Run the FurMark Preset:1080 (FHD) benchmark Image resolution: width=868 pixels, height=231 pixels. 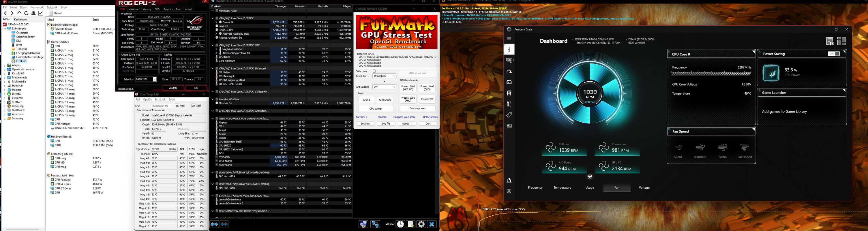pyautogui.click(x=408, y=99)
